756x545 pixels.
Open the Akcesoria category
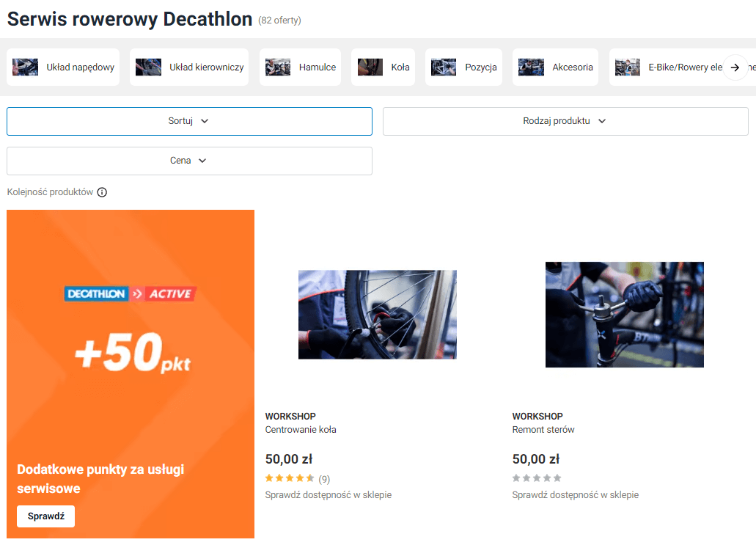(x=555, y=66)
